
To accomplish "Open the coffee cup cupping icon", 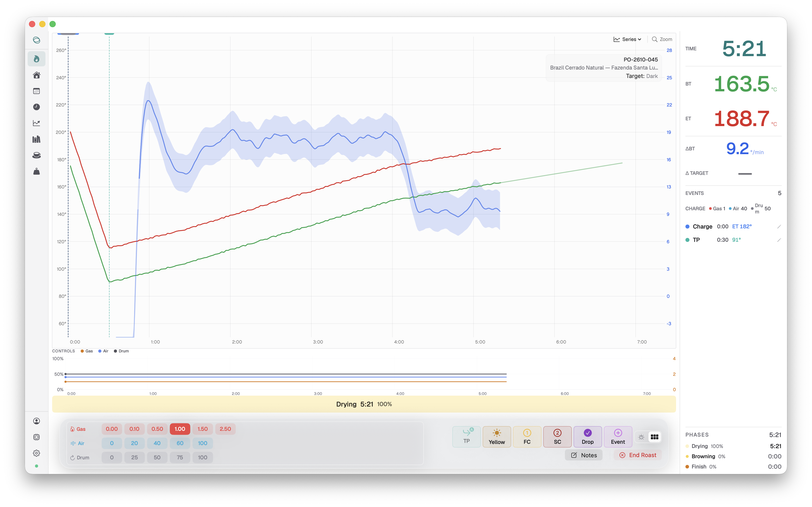I will click(x=37, y=155).
